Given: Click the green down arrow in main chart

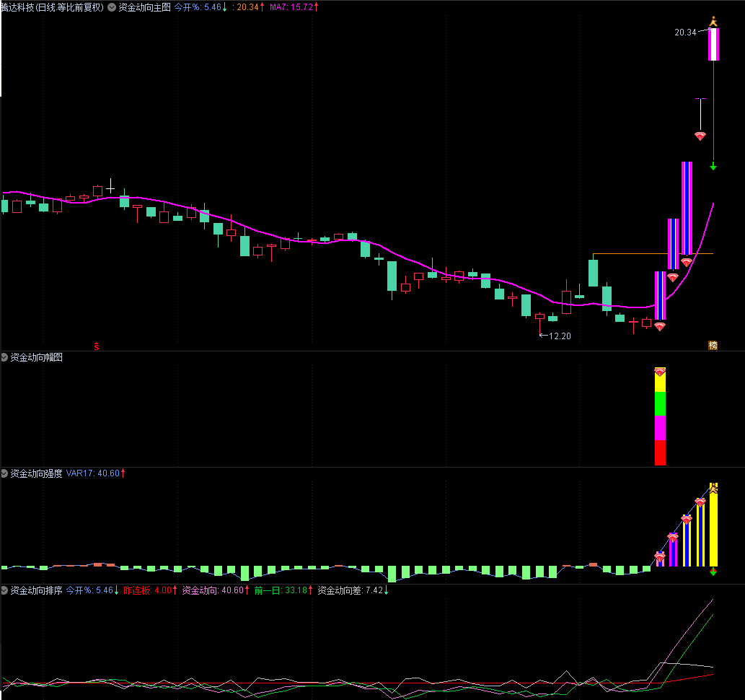Looking at the screenshot, I should [x=713, y=167].
